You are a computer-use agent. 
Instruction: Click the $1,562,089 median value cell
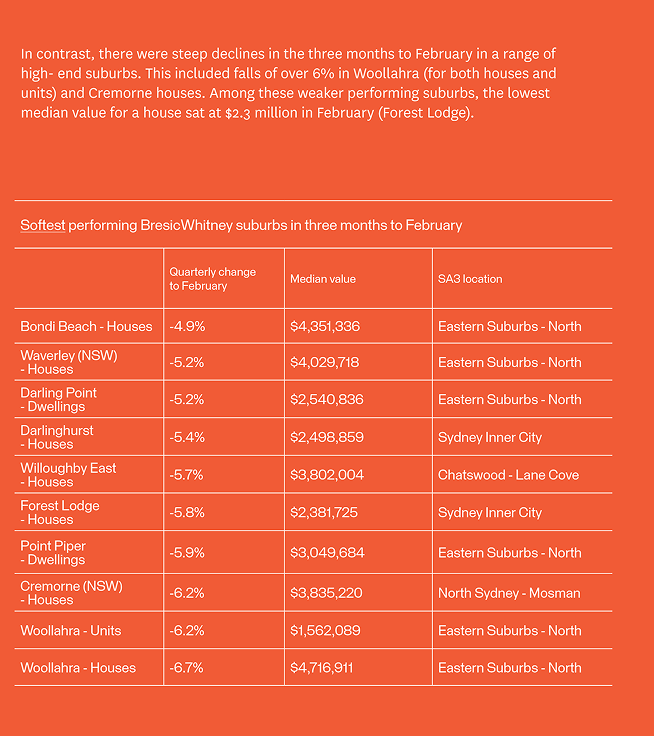coord(325,630)
